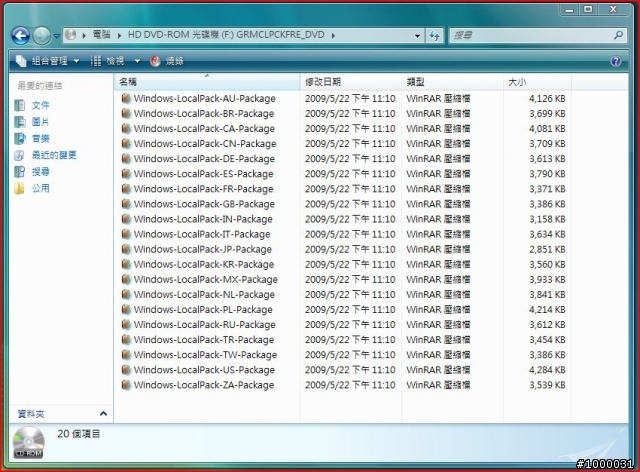Screen dimensions: 640x472
Task: Select Windows-LocalPack-BR-Package file icon
Action: pos(126,114)
